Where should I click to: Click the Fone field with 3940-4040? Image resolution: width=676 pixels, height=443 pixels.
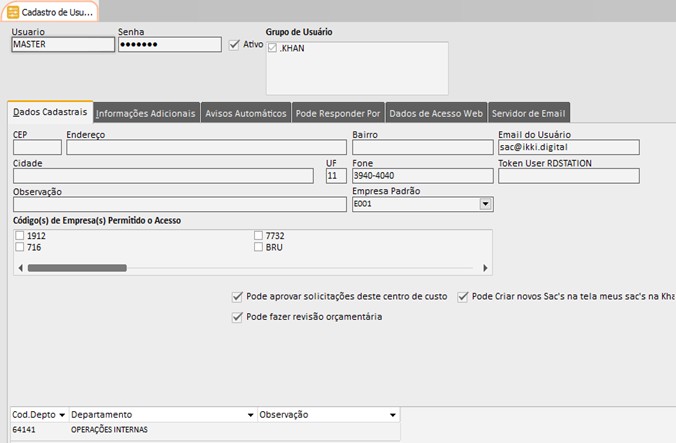[x=423, y=176]
